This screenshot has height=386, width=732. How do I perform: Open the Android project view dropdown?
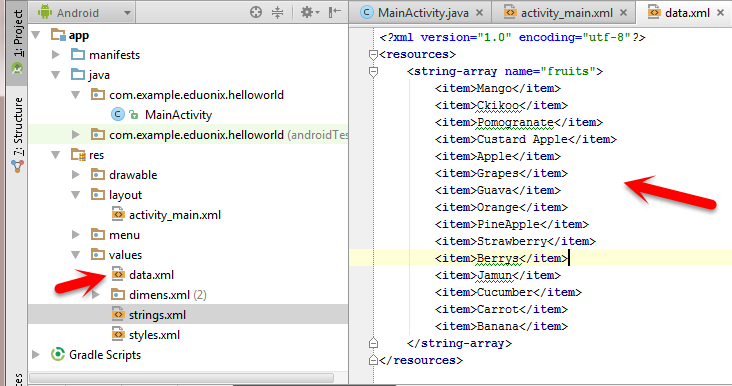tap(83, 13)
